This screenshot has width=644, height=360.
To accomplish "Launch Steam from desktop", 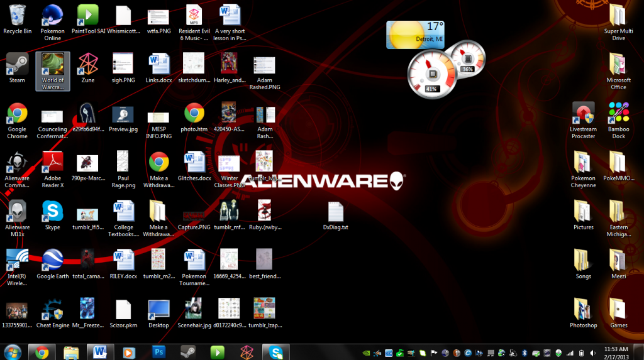I will click(17, 68).
